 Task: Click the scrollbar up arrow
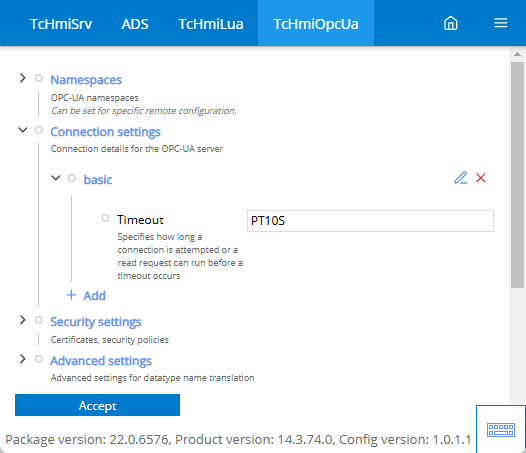coord(517,54)
